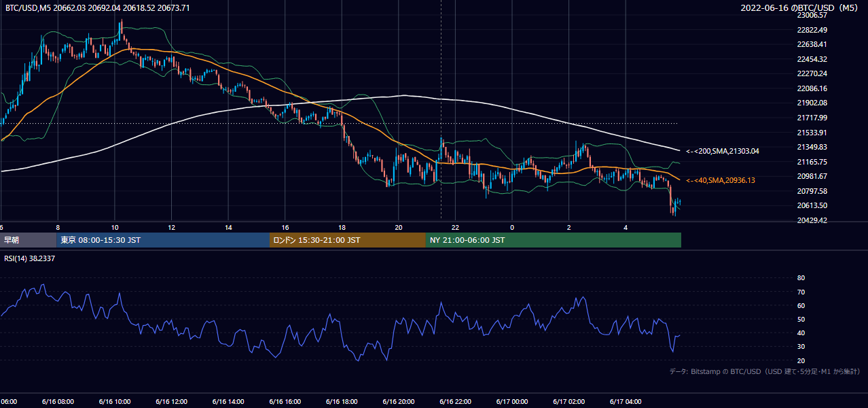The width and height of the screenshot is (868, 408).
Task: Click the 6/16 20:00 date axis label
Action: pos(398,402)
